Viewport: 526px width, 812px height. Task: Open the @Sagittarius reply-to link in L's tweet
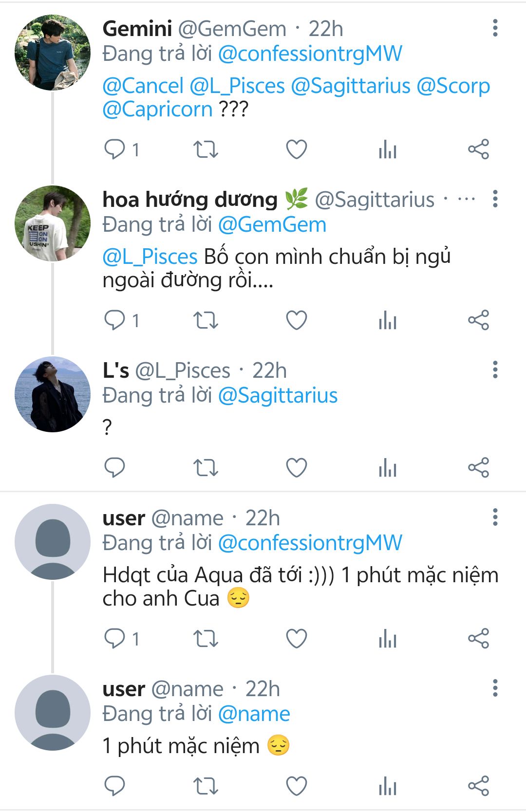278,396
